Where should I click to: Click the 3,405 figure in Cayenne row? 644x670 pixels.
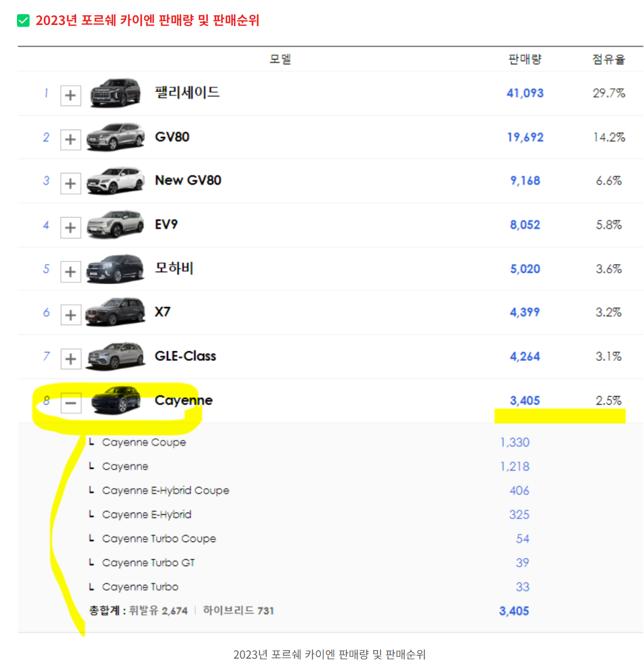(x=525, y=401)
